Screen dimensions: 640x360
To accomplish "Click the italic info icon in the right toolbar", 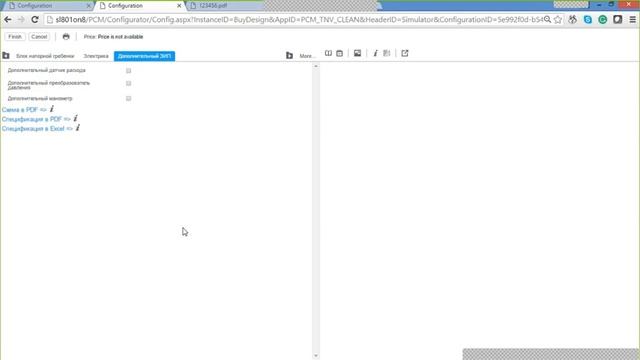I will 376,53.
